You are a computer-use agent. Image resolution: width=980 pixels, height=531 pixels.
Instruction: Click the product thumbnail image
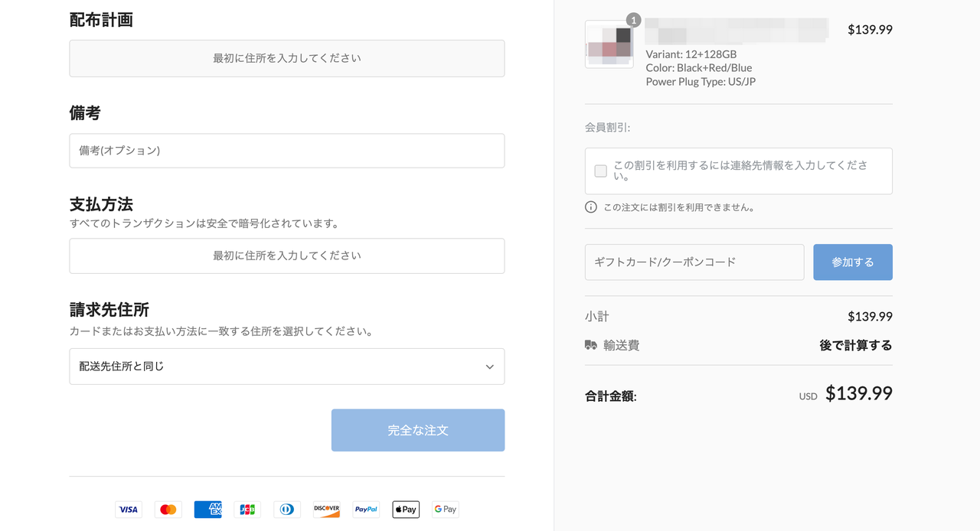(609, 44)
